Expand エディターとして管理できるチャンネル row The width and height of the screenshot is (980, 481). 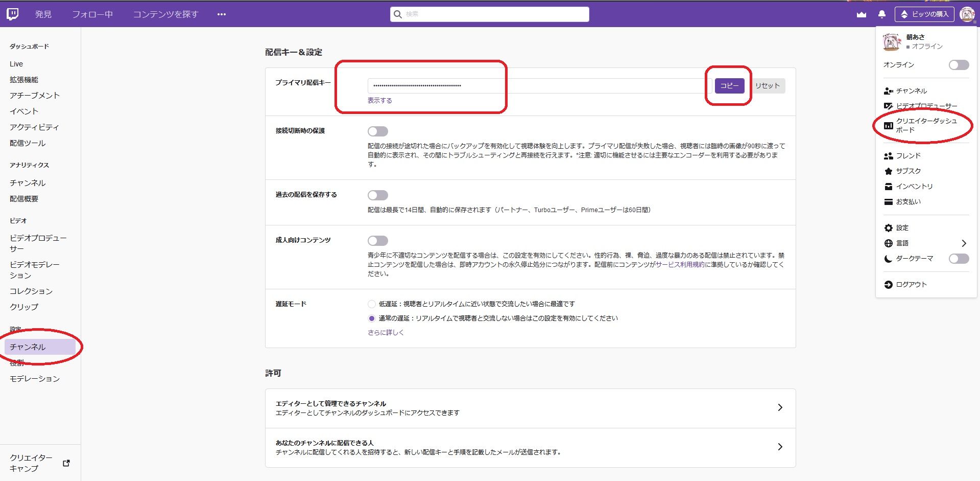point(780,407)
